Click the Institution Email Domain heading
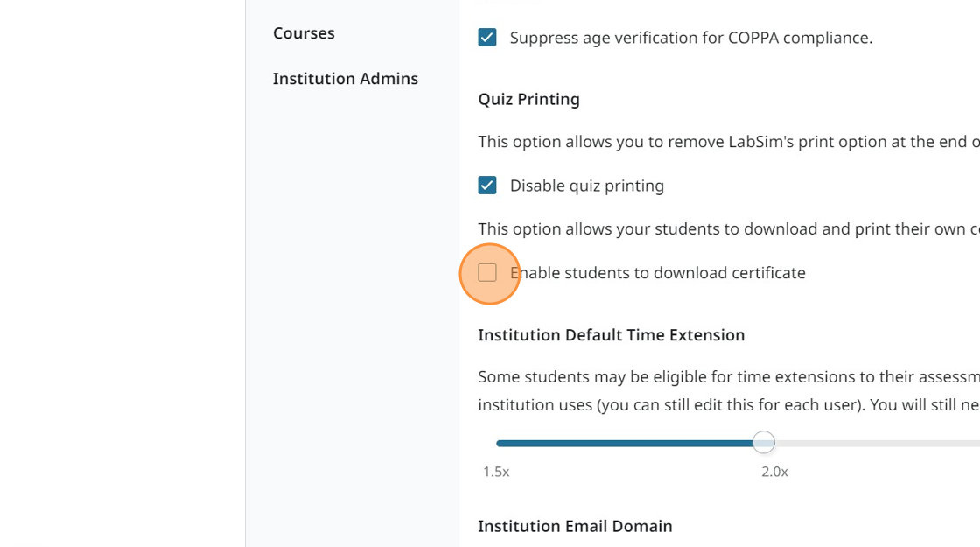This screenshot has width=980, height=547. (x=575, y=525)
